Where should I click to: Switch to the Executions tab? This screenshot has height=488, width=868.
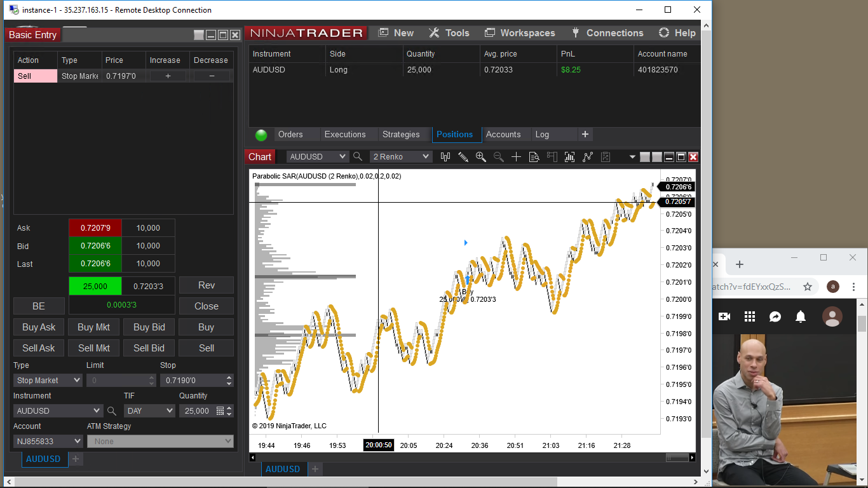tap(345, 135)
